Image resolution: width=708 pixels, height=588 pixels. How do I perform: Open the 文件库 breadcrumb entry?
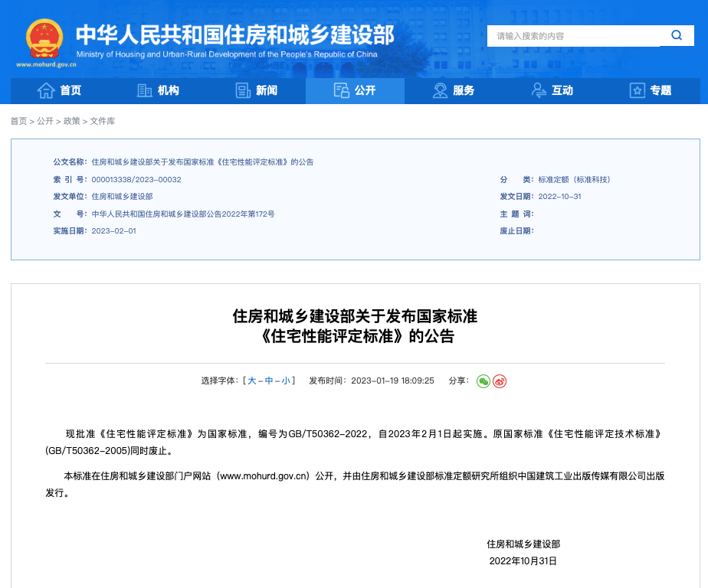103,121
